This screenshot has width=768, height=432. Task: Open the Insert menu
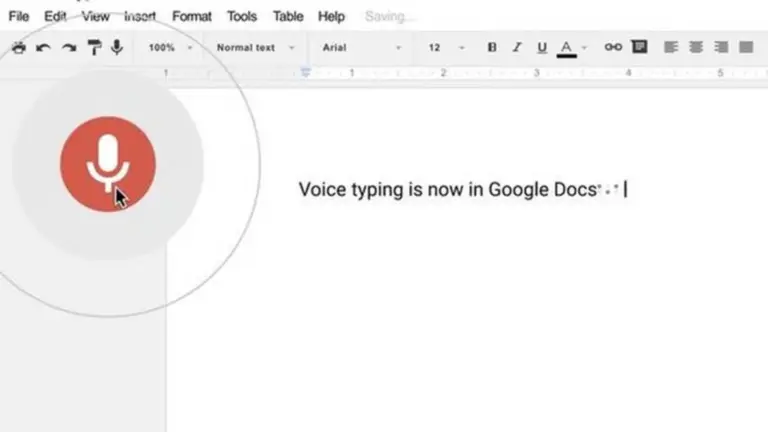[x=140, y=16]
